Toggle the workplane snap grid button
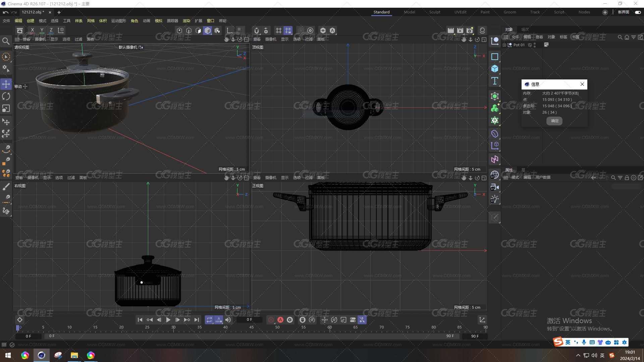The height and width of the screenshot is (362, 644). click(x=288, y=31)
